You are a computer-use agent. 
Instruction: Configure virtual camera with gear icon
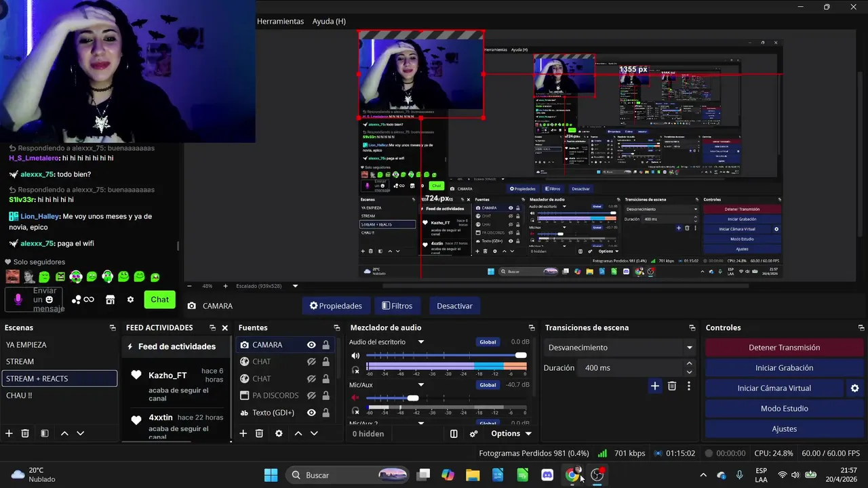(854, 388)
